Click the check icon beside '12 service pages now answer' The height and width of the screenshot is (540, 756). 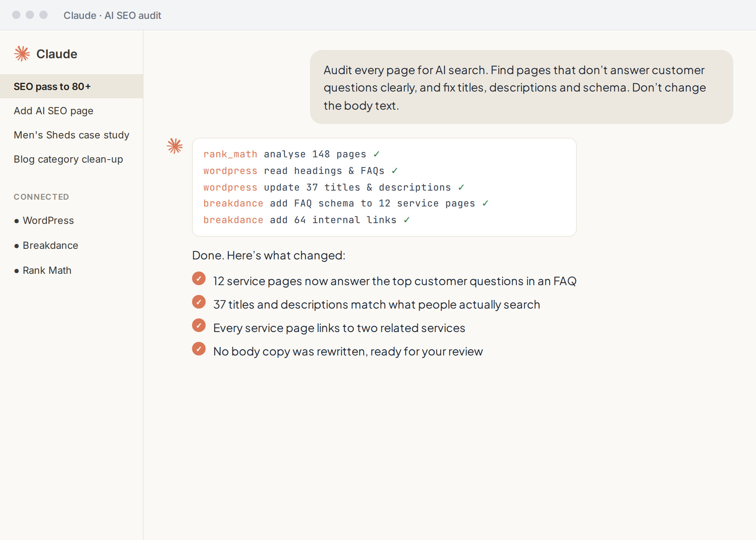199,278
